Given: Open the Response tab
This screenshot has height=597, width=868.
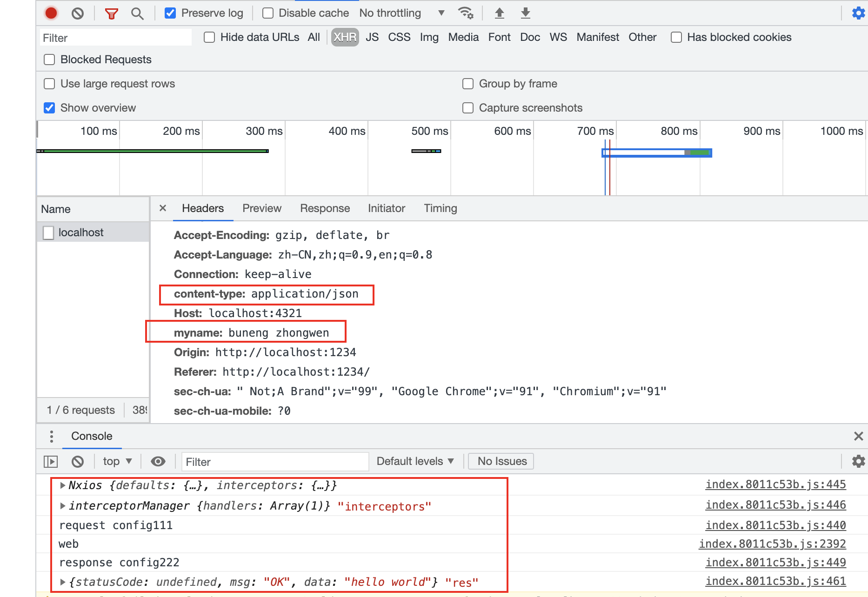Looking at the screenshot, I should 325,208.
